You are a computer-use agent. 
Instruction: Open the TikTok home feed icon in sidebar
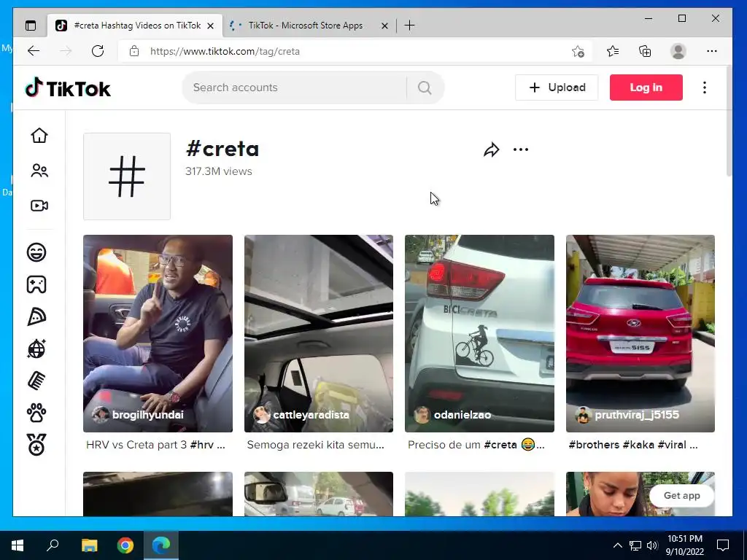click(39, 136)
